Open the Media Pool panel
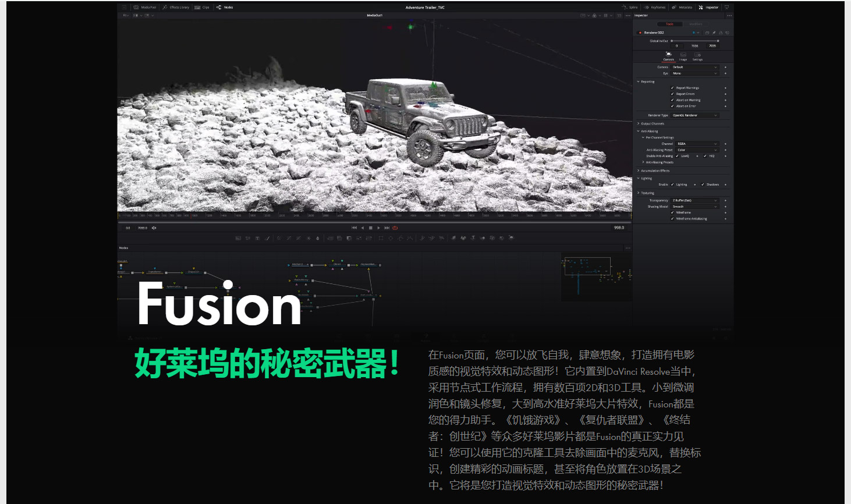The height and width of the screenshot is (504, 851). tap(145, 8)
